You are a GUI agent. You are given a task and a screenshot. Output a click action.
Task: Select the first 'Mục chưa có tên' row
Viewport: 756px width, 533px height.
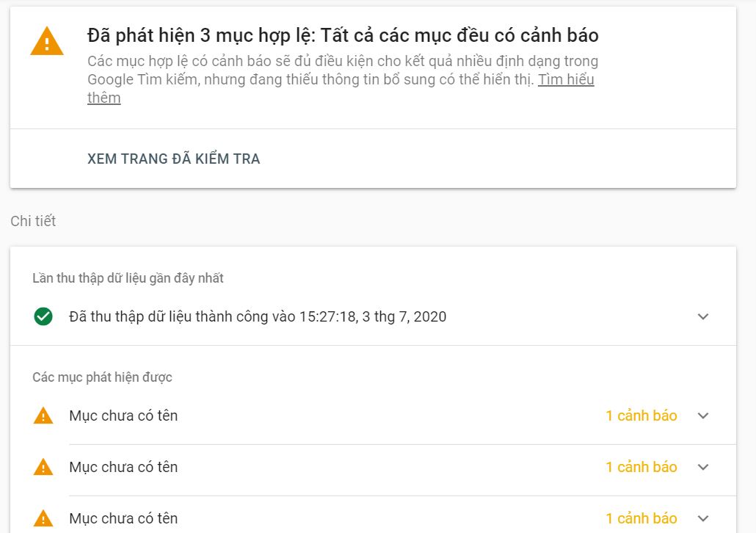(x=373, y=416)
